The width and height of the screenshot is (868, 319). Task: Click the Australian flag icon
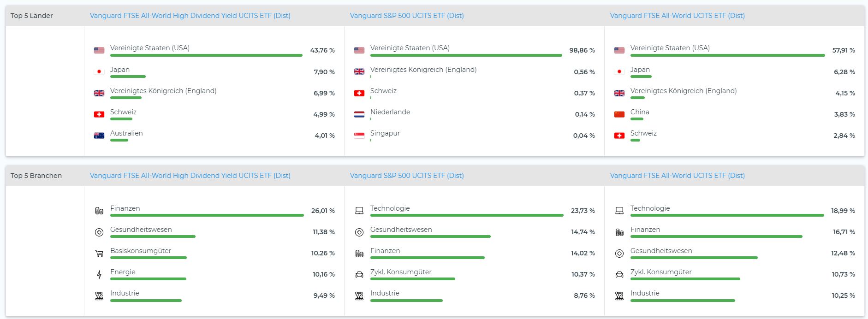point(99,136)
